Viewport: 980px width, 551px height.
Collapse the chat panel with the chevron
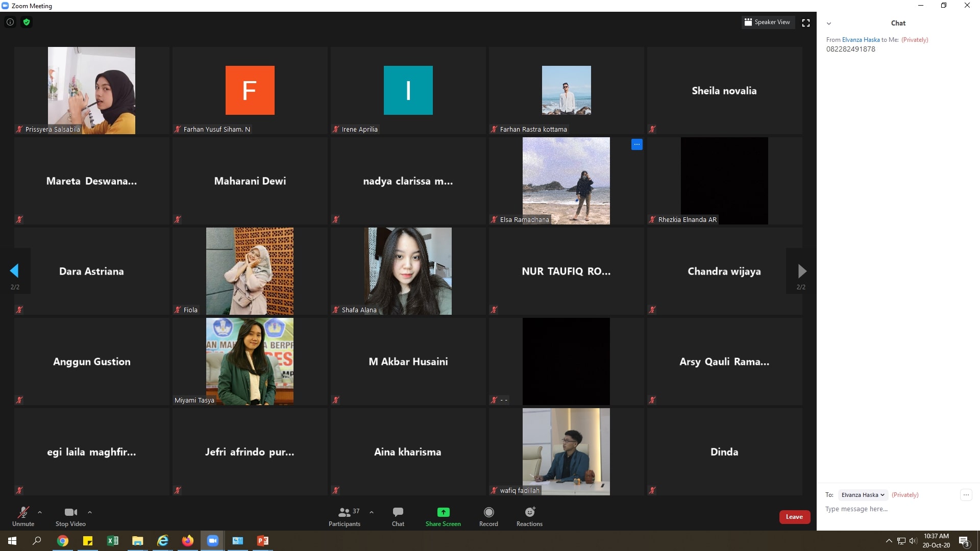(829, 23)
